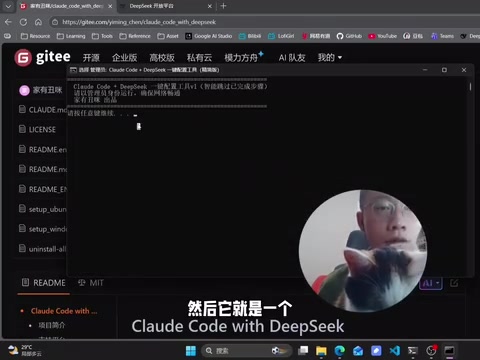Viewport: 480px width, 360px height.
Task: Open the 项目简介 outline entry
Action: pyautogui.click(x=52, y=325)
